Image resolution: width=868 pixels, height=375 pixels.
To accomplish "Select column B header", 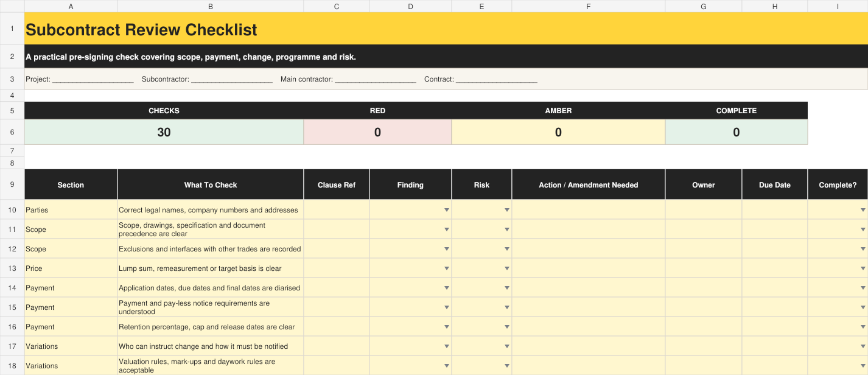I will click(x=211, y=6).
